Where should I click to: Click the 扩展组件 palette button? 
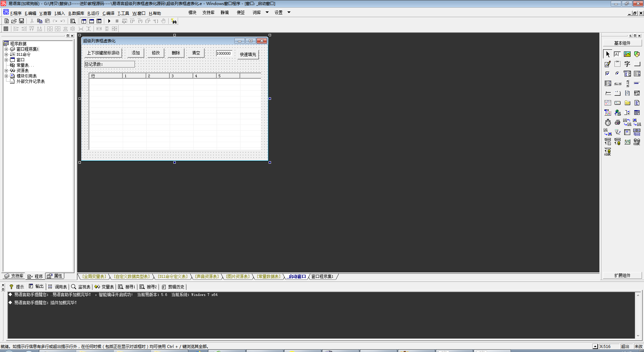click(622, 275)
